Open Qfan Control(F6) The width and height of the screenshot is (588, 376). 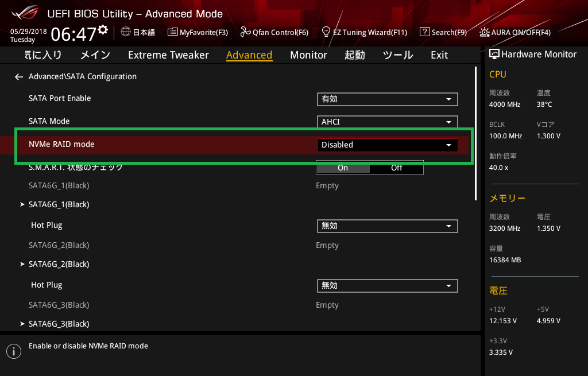pos(274,32)
